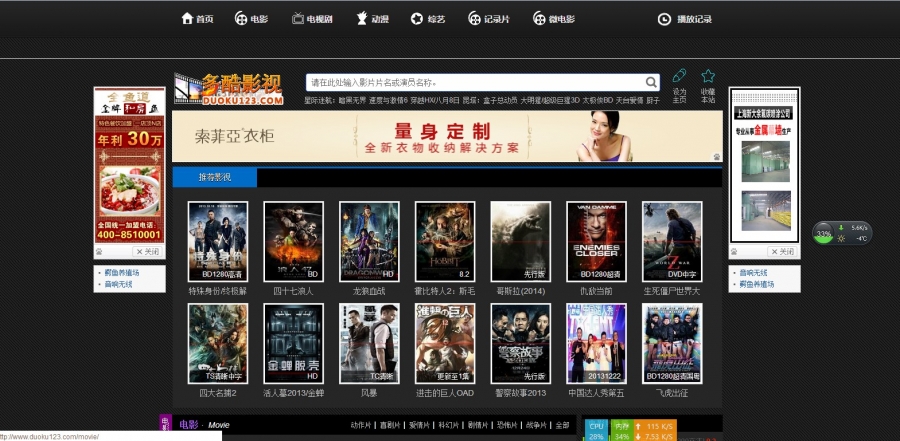Open 四十七浪人 movie poster
The image size is (900, 441).
[293, 241]
